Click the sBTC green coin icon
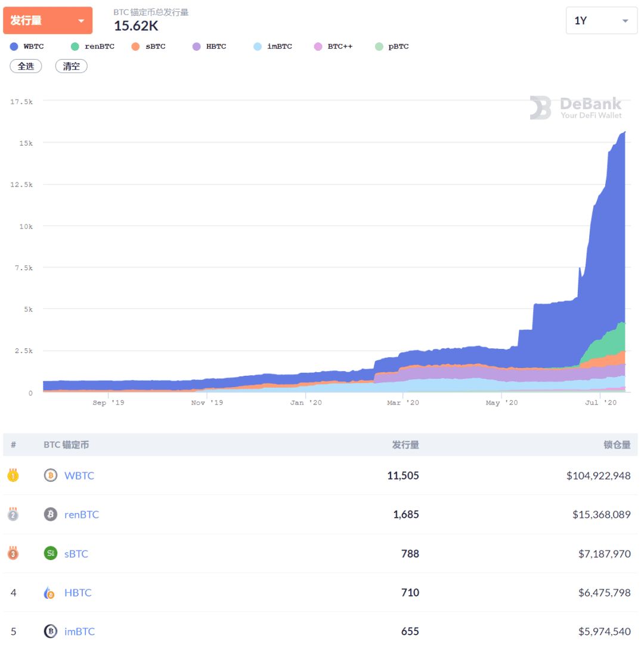 click(51, 554)
